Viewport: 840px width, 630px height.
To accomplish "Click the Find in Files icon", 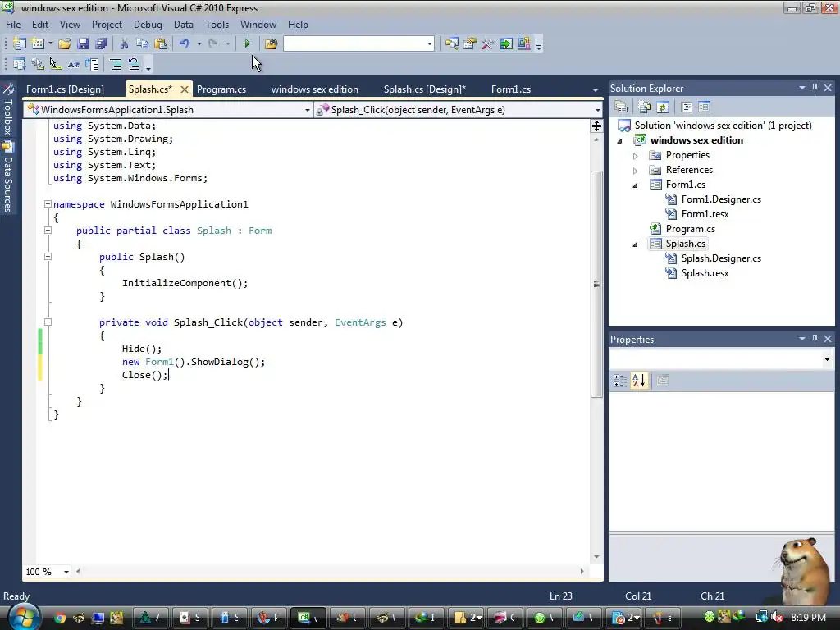I will coord(271,44).
